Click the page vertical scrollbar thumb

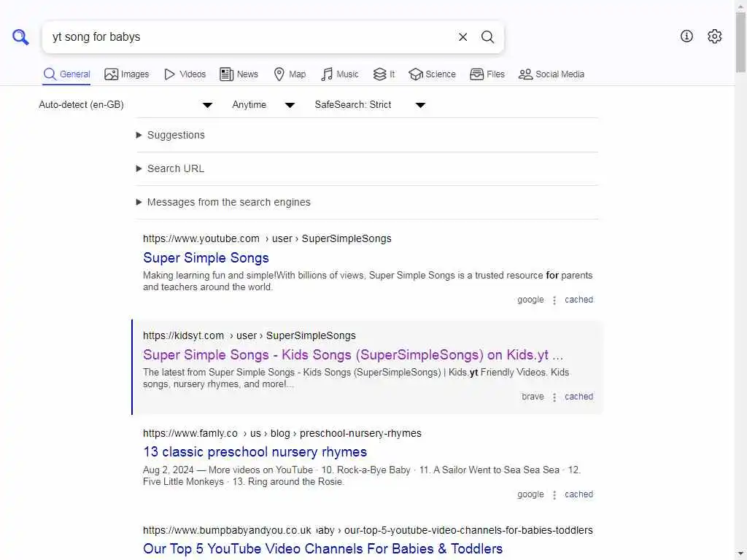point(740,43)
